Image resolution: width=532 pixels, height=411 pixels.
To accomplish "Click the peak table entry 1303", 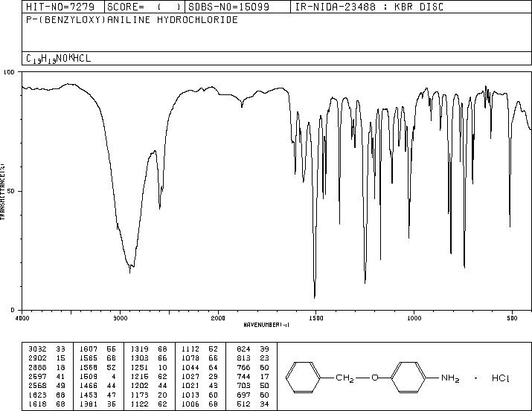I will coord(139,358).
